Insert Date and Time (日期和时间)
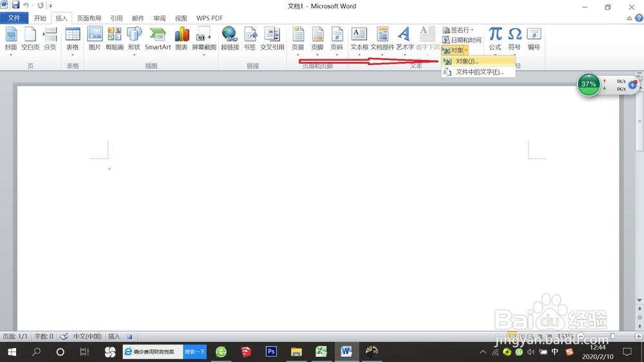Screen dimensions: 644x362 click(x=462, y=40)
